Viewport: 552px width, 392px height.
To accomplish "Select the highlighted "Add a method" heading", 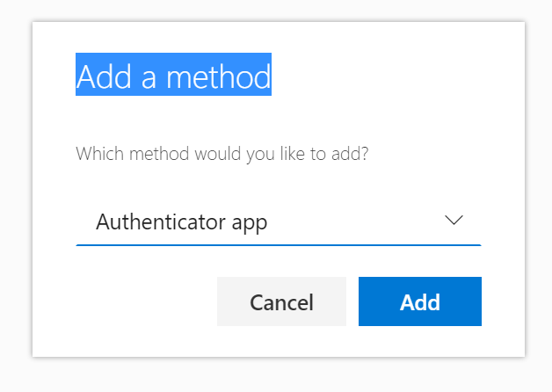I will click(173, 74).
